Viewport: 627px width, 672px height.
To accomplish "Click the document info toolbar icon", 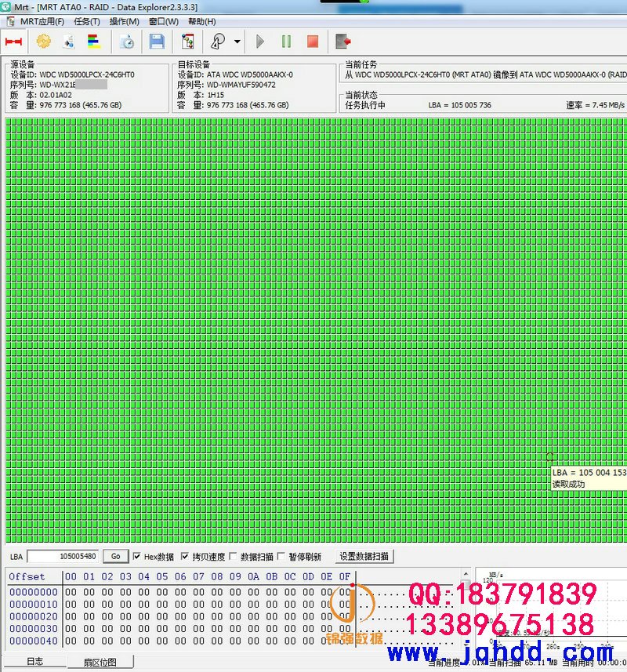I will [68, 42].
